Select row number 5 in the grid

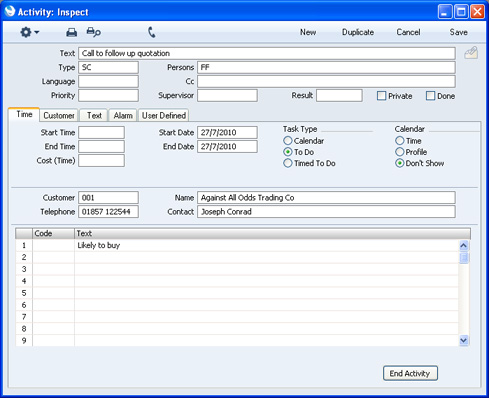[24, 293]
